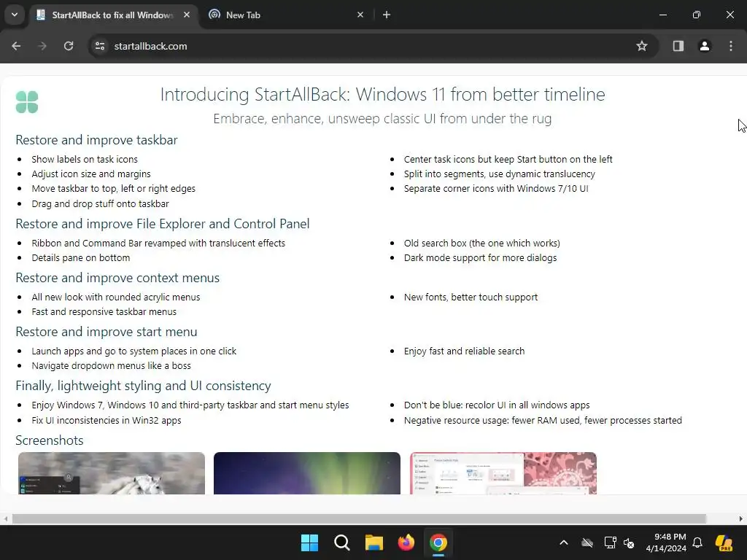747x560 pixels.
Task: Reload the current page
Action: (x=69, y=46)
